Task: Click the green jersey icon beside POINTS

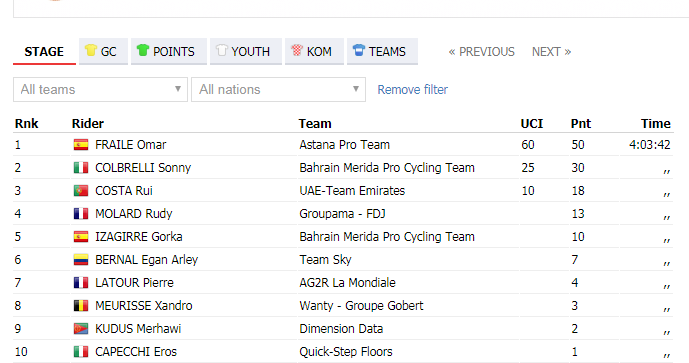Action: 143,50
